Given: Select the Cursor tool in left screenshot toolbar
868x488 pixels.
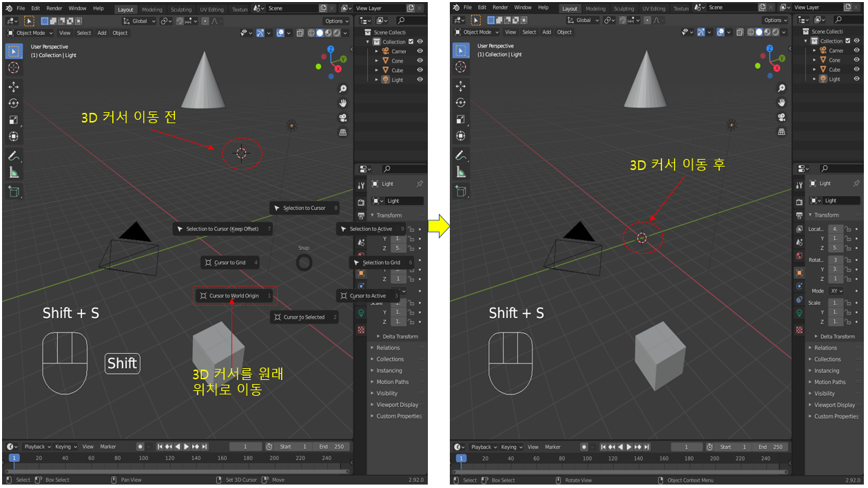Looking at the screenshot, I should [13, 67].
